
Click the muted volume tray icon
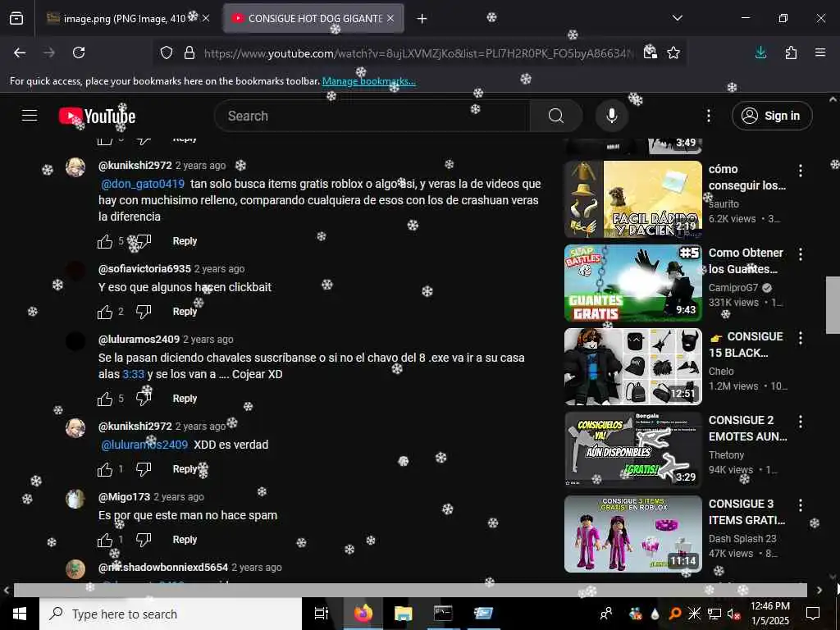(732, 614)
